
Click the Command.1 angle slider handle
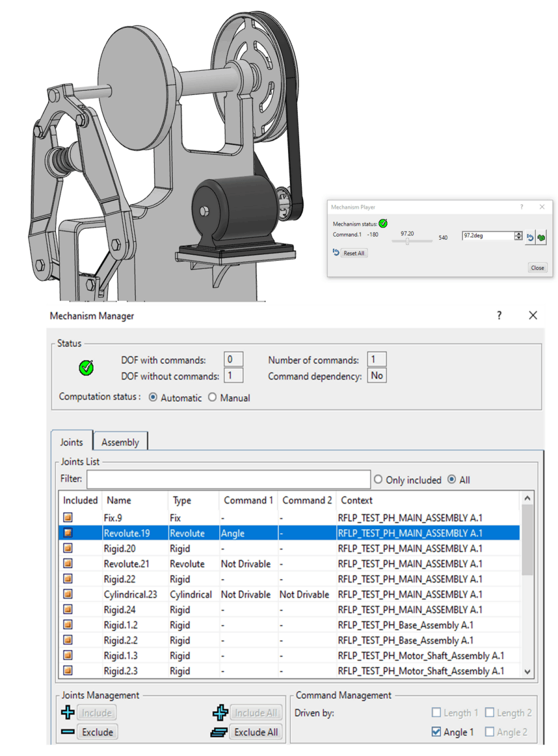[407, 241]
